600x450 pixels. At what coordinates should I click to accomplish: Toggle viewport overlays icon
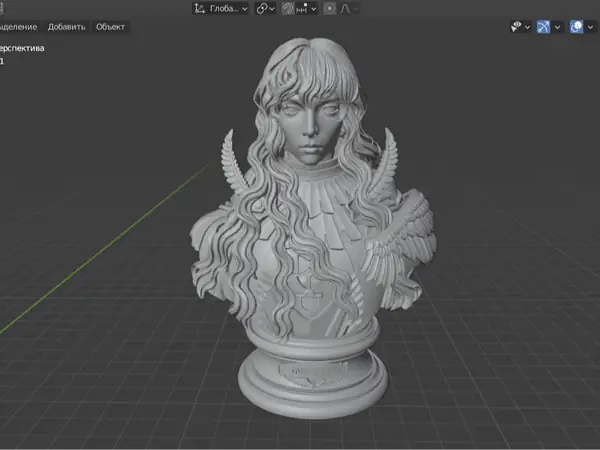point(577,27)
